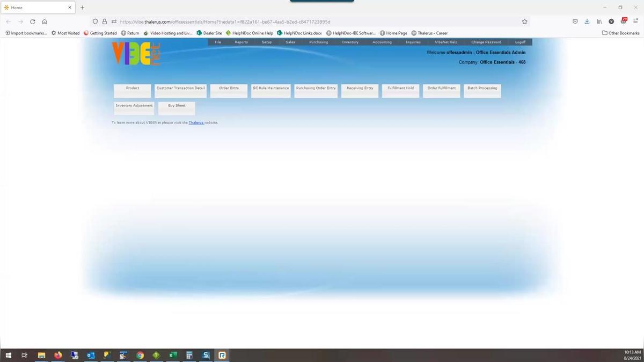Viewport: 644px width, 362px height.
Task: Open the Buy Sheet shortcut
Action: point(177,108)
